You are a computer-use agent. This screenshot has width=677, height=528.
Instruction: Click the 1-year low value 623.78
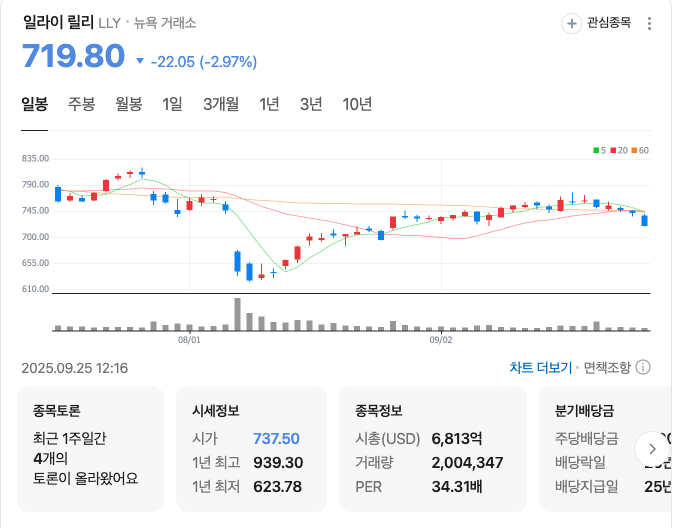(x=277, y=487)
